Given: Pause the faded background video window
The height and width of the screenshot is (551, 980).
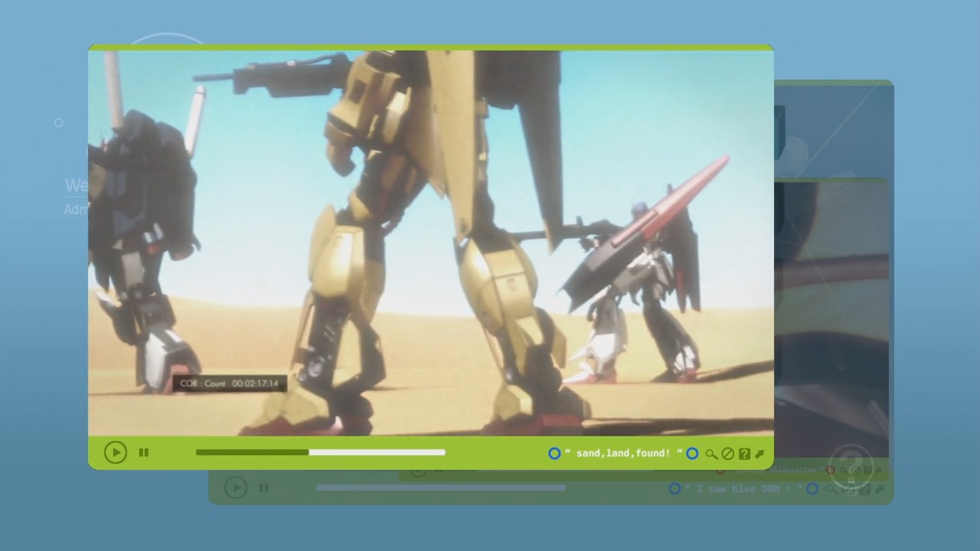Looking at the screenshot, I should coord(263,487).
